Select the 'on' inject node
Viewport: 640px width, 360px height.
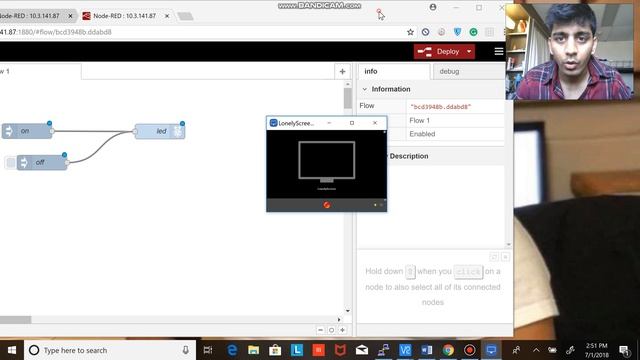coord(27,131)
